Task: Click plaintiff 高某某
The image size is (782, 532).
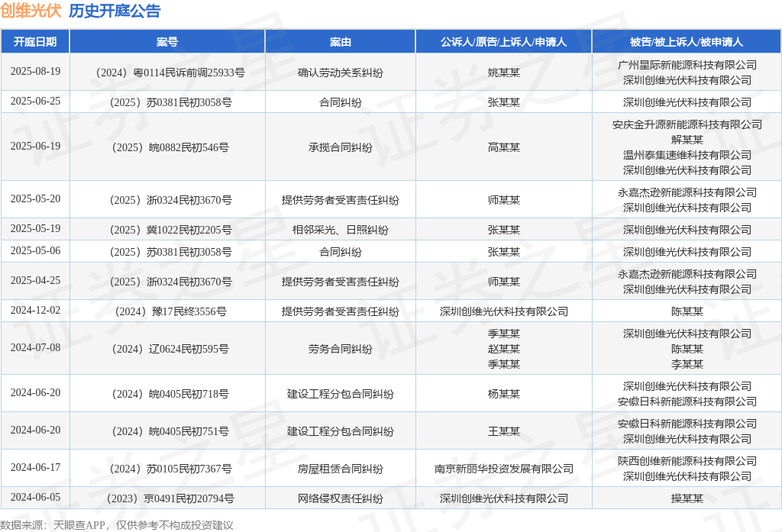Action: [x=504, y=147]
